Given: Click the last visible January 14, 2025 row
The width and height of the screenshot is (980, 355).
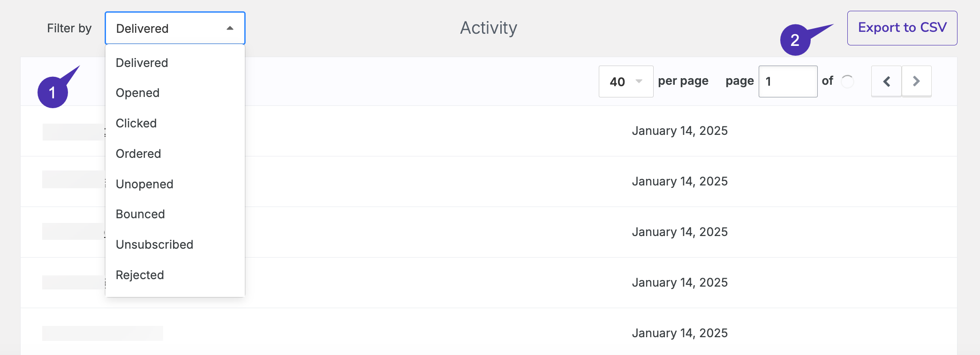Looking at the screenshot, I should click(489, 332).
